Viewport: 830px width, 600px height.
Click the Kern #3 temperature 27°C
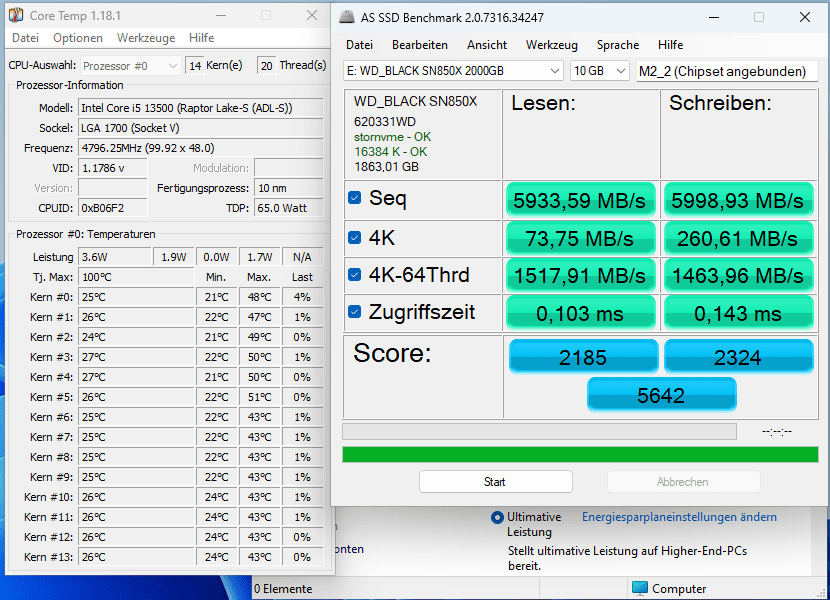[x=136, y=357]
